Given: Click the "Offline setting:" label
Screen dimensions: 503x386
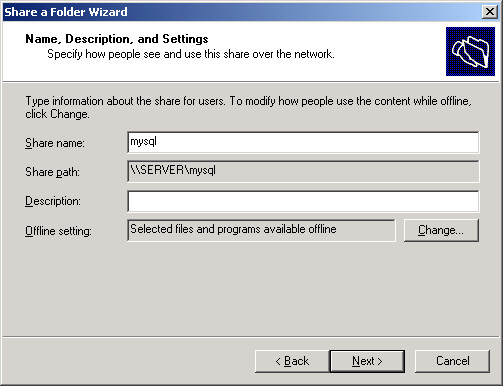Looking at the screenshot, I should pos(58,231).
